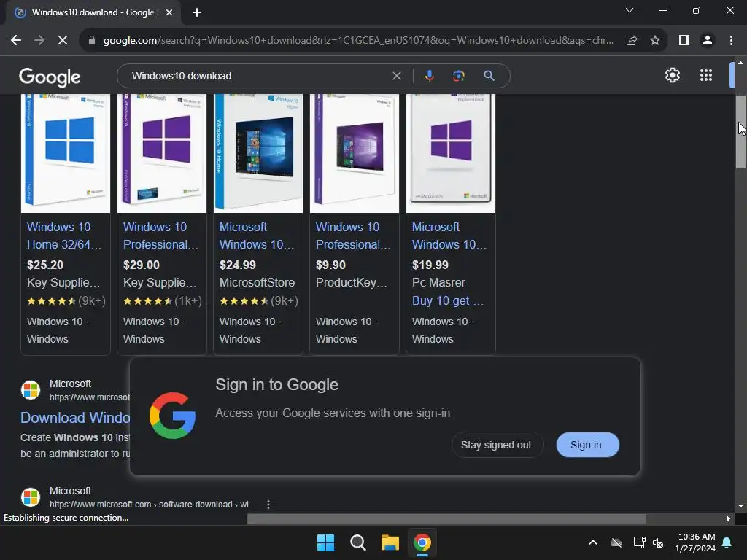Open $9.90 Windows 10 Professional image
The height and width of the screenshot is (560, 747).
(x=355, y=153)
